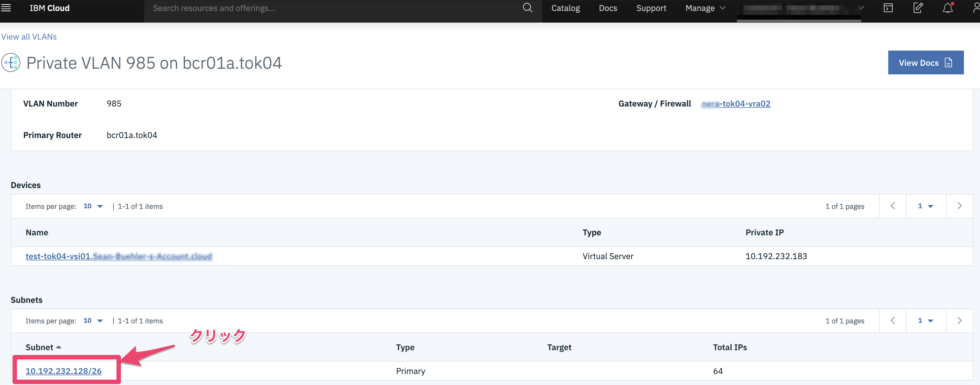The width and height of the screenshot is (980, 385).
Task: Open the IBM Cloud Shell icon
Action: [x=888, y=8]
